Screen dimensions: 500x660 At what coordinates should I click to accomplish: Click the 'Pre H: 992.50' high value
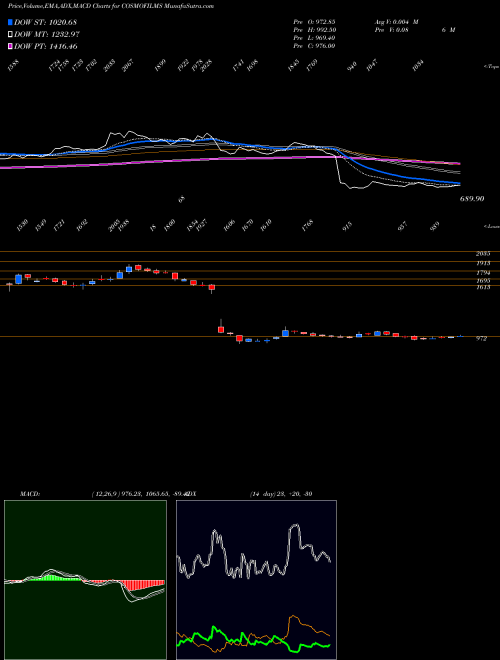[x=314, y=30]
